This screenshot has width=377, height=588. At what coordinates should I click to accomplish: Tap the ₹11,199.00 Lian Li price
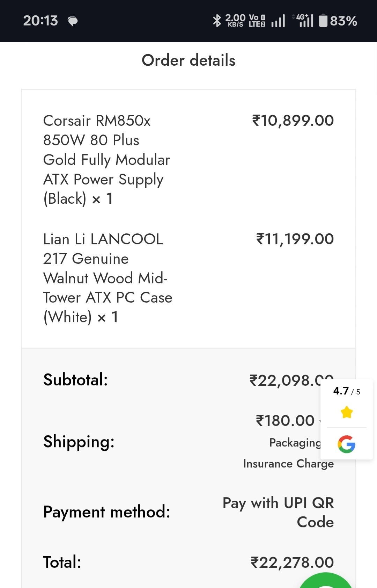[x=295, y=239]
